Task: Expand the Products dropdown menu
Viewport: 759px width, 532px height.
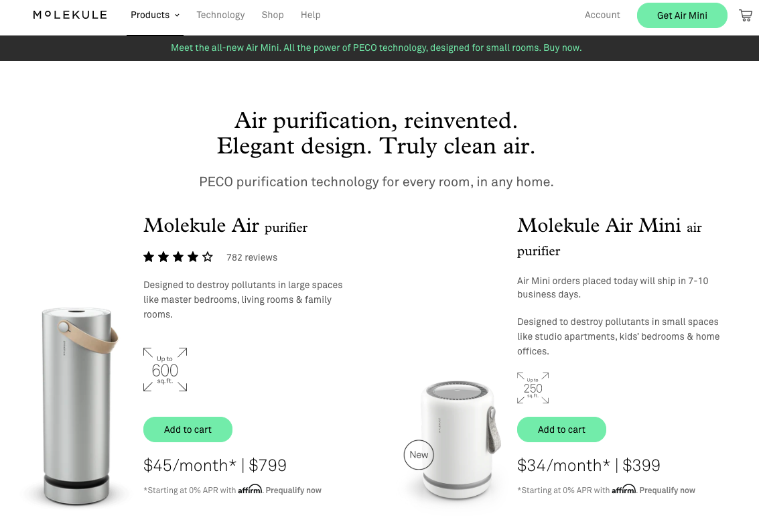Action: coord(150,15)
